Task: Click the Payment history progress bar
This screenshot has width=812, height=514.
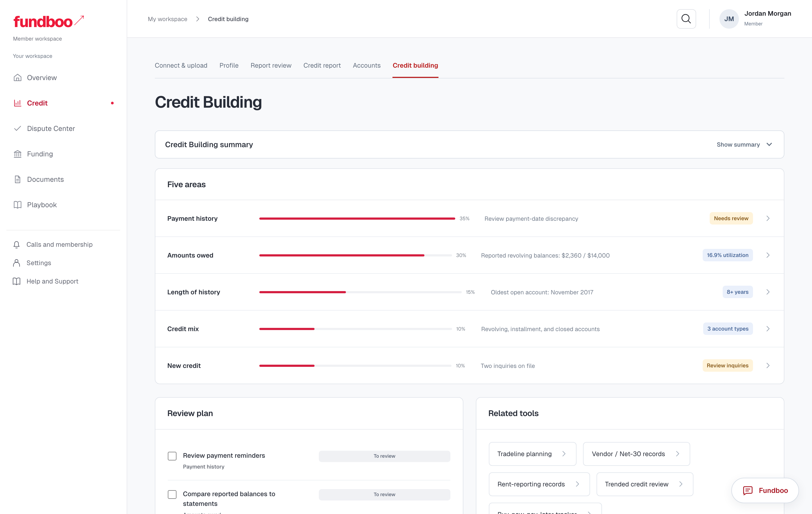Action: pos(357,218)
